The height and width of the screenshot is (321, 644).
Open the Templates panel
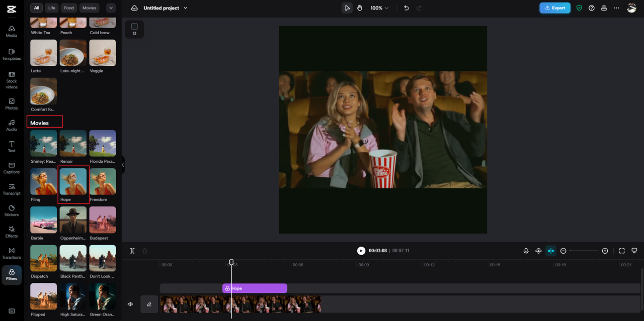click(12, 54)
